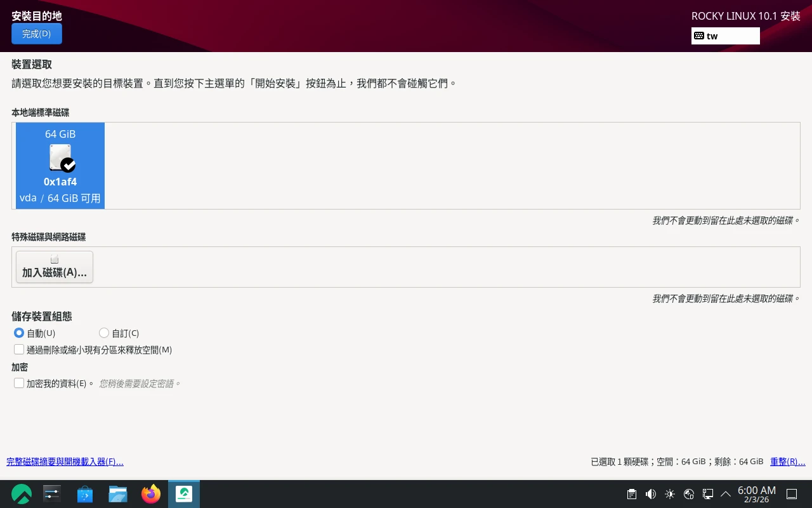The width and height of the screenshot is (812, 508).
Task: Launch Firefox from the taskbar
Action: tap(151, 494)
